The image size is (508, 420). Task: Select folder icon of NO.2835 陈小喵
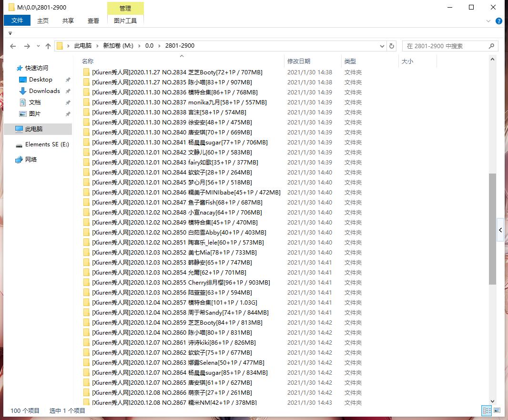[86, 82]
